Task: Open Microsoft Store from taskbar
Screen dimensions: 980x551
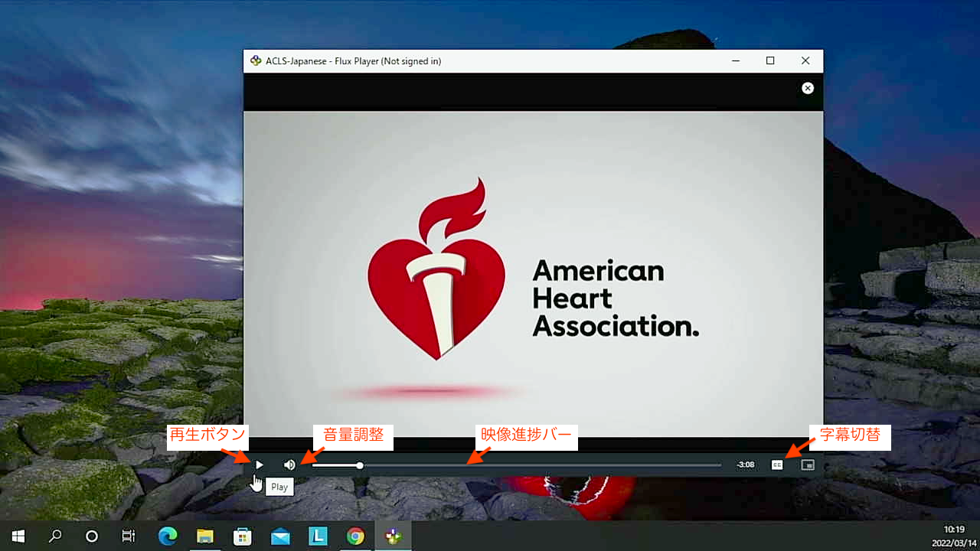Action: point(242,536)
